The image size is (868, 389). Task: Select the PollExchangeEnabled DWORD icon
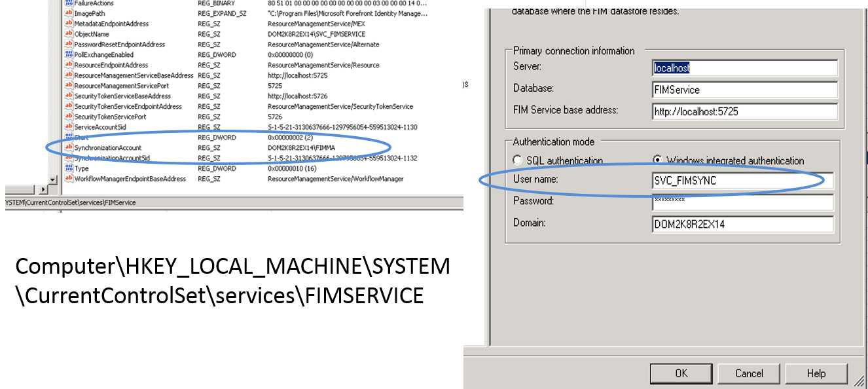click(69, 55)
